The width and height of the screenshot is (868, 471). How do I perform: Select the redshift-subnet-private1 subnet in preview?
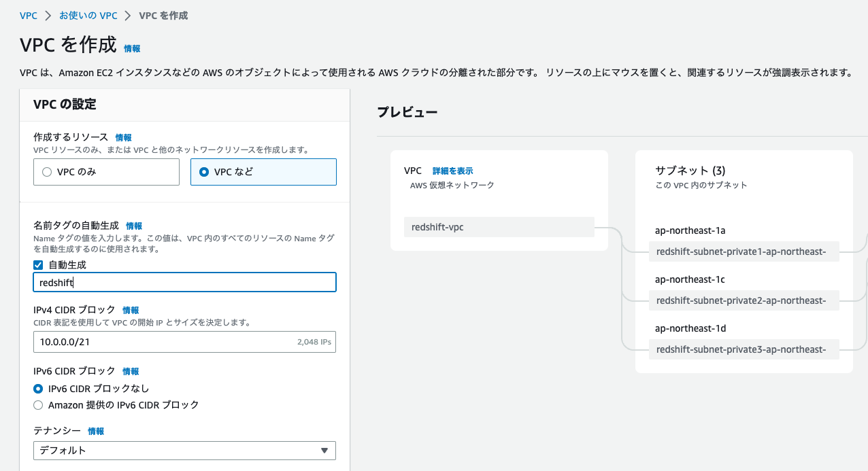click(744, 251)
